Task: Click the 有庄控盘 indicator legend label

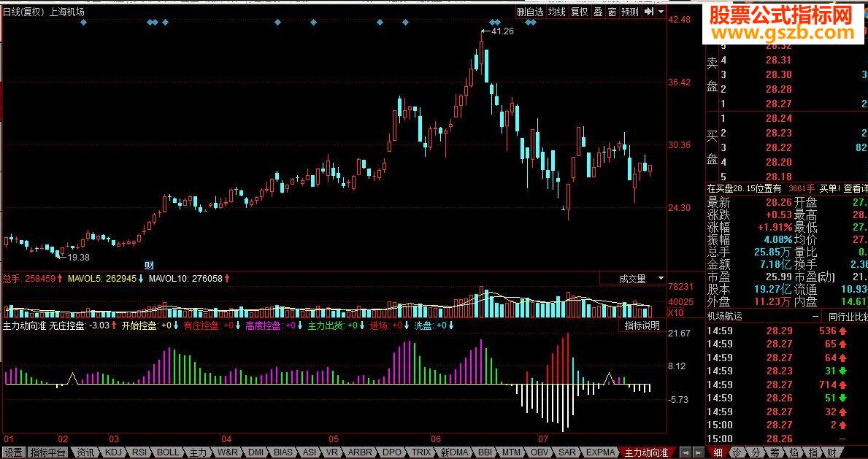Action: tap(201, 325)
